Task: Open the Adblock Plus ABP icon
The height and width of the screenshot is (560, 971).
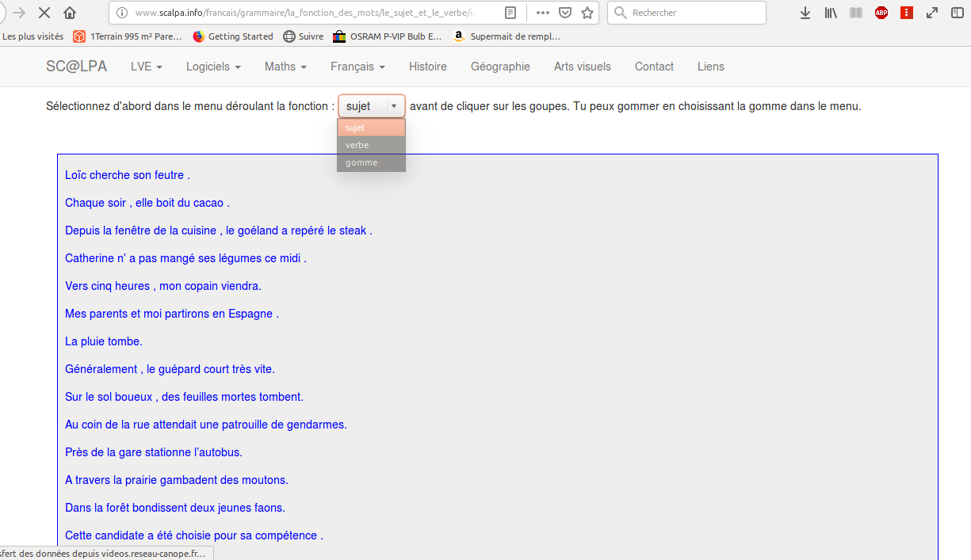Action: pos(881,13)
